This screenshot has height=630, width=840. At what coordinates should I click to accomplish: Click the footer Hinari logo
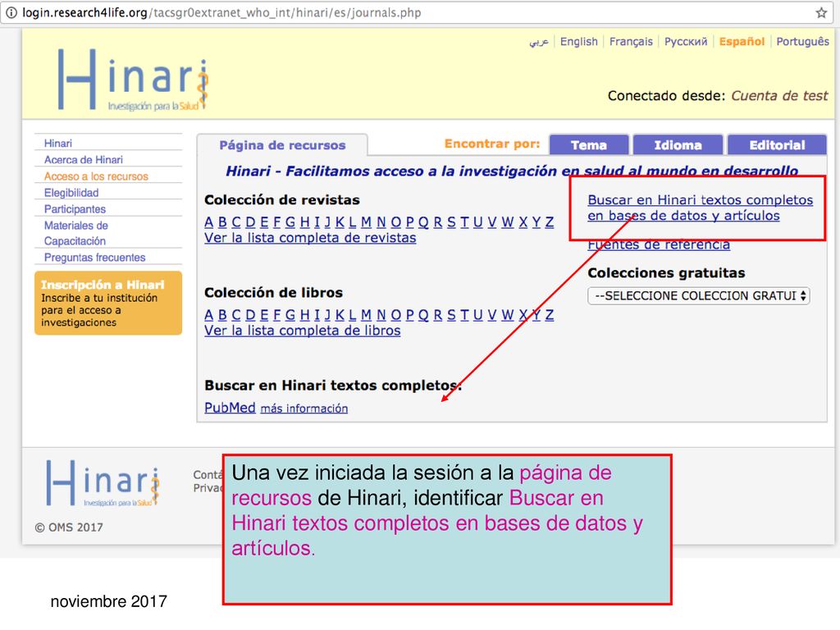[103, 483]
